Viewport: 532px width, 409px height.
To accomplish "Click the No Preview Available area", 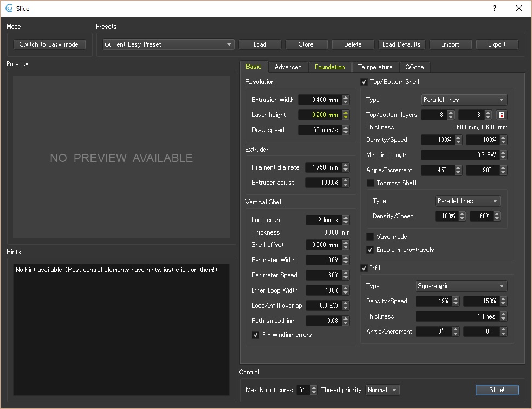I will (121, 157).
